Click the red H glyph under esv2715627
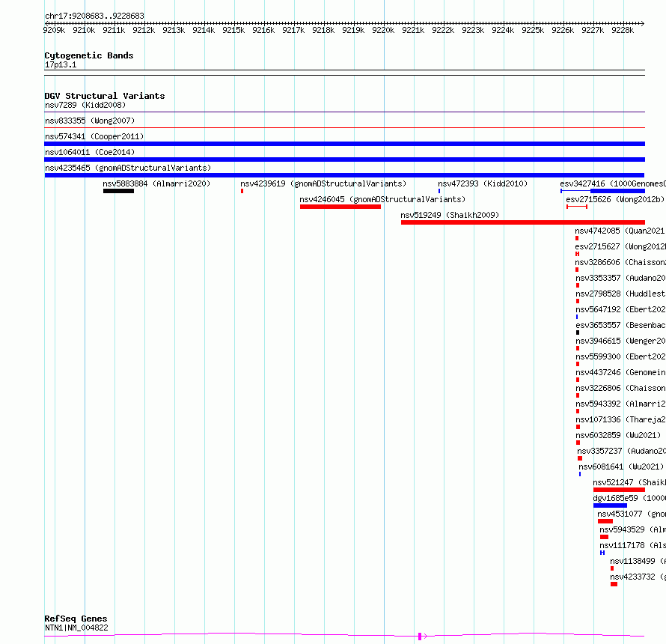The width and height of the screenshot is (666, 644). click(577, 254)
